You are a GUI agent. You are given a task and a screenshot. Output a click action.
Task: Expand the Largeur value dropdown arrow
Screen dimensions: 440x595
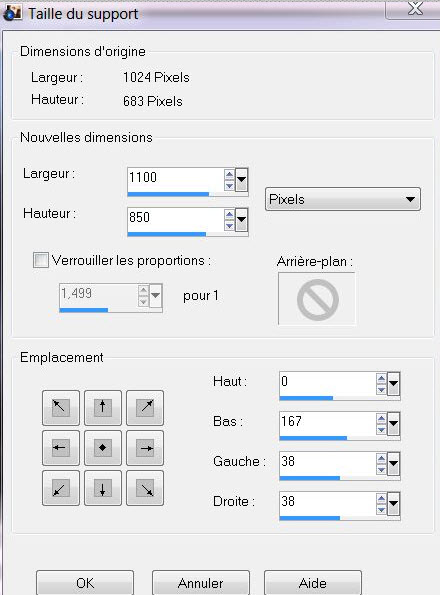click(242, 179)
